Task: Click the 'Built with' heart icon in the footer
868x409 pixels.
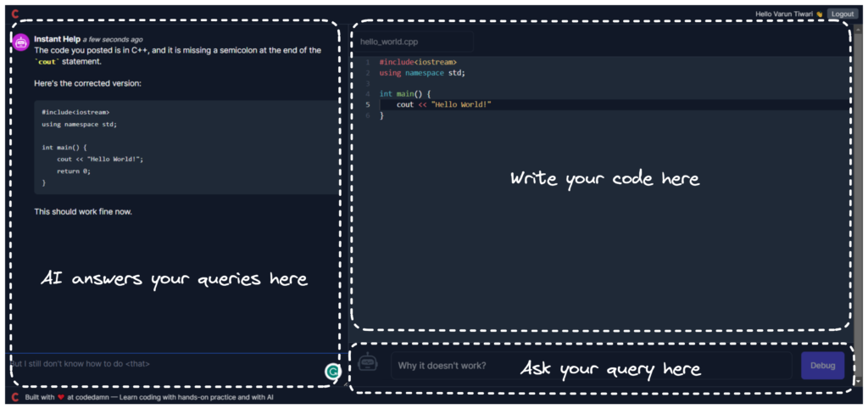Action: click(x=61, y=397)
